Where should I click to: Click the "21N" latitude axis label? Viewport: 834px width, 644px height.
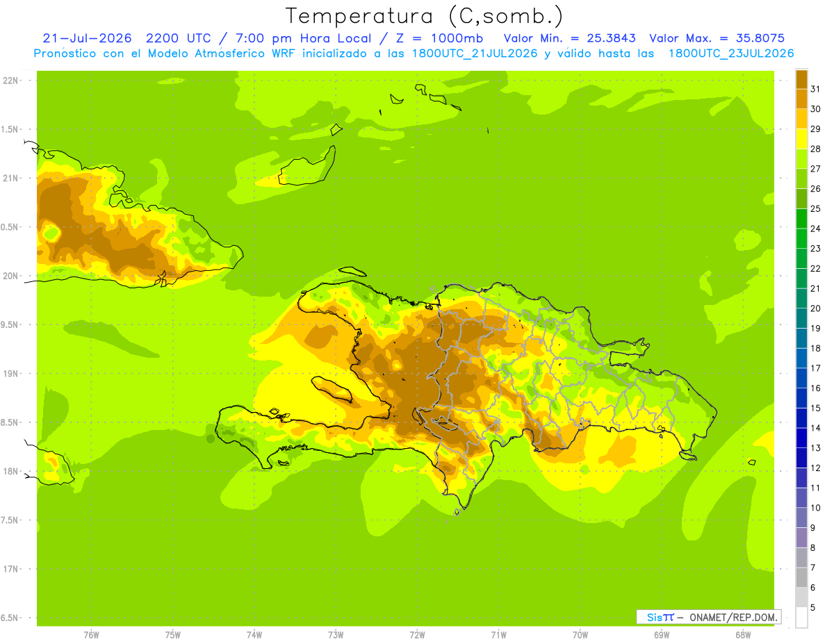(x=10, y=178)
